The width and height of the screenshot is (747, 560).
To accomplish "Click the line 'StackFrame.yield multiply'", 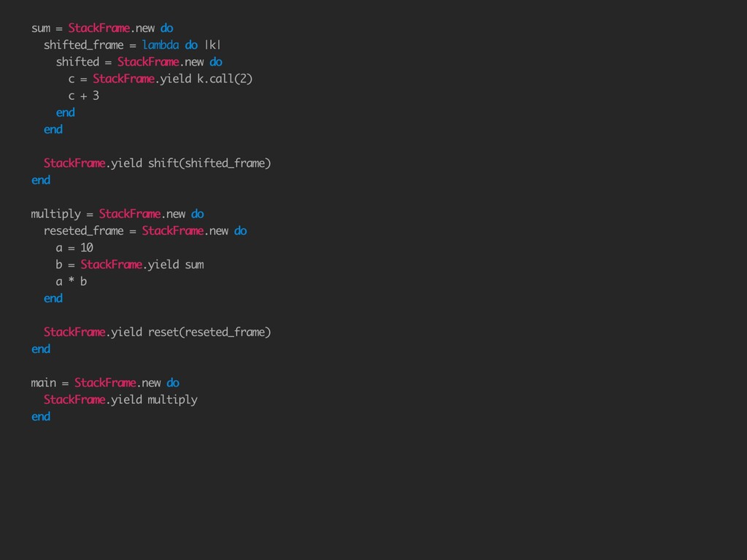I will [x=120, y=400].
